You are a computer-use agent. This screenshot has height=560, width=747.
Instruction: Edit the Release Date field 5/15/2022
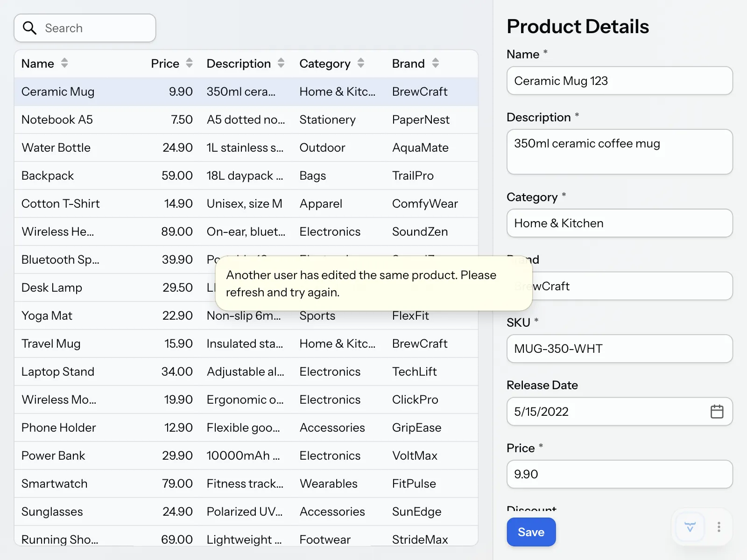point(620,412)
